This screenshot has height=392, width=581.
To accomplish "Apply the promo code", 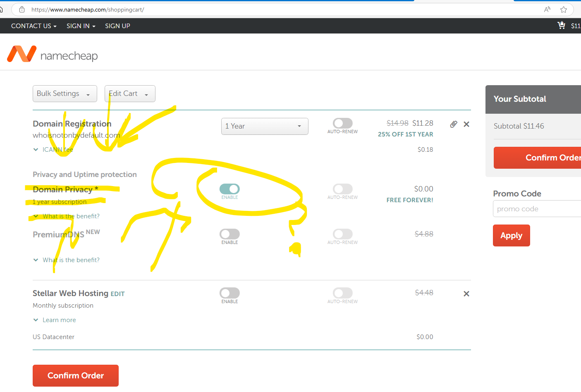I will pyautogui.click(x=512, y=235).
